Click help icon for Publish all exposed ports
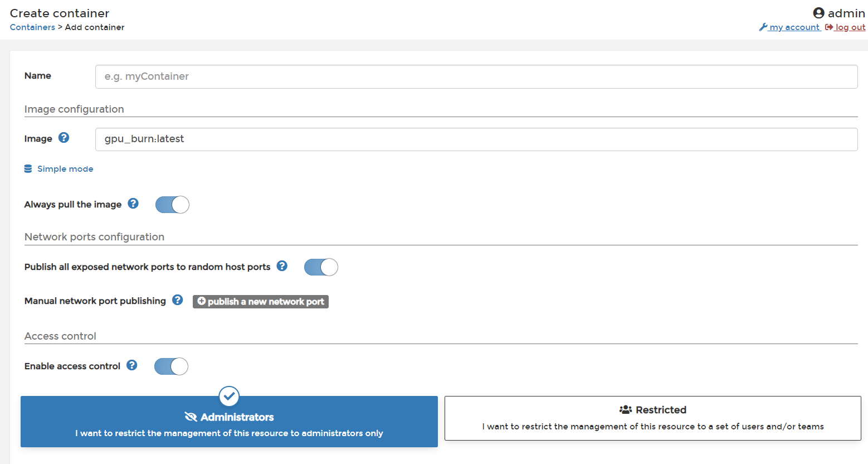 coord(282,266)
